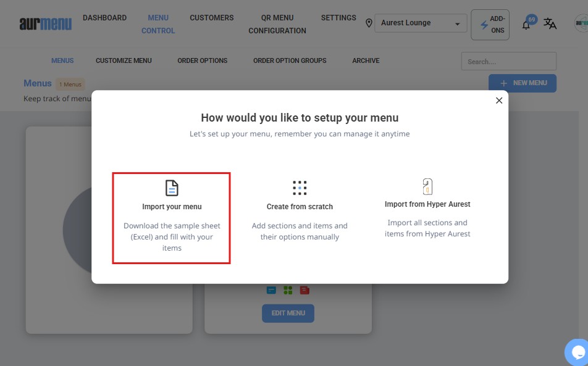Go to QR Menu Configuration

pyautogui.click(x=277, y=24)
